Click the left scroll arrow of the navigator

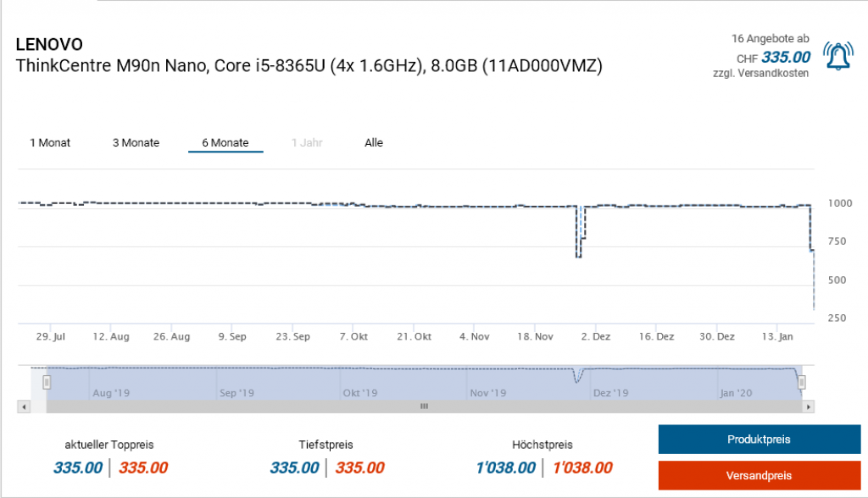pos(24,407)
